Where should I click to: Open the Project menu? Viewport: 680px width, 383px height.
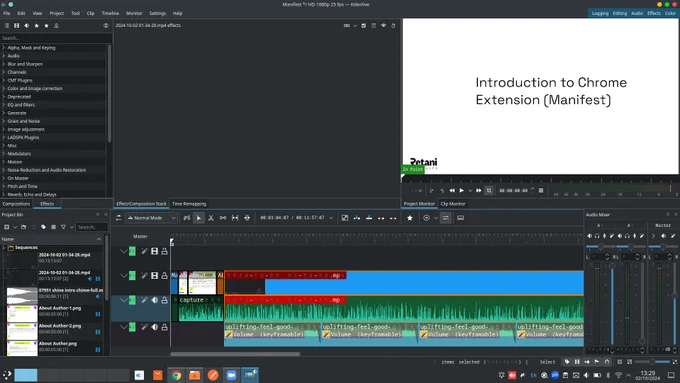(56, 13)
